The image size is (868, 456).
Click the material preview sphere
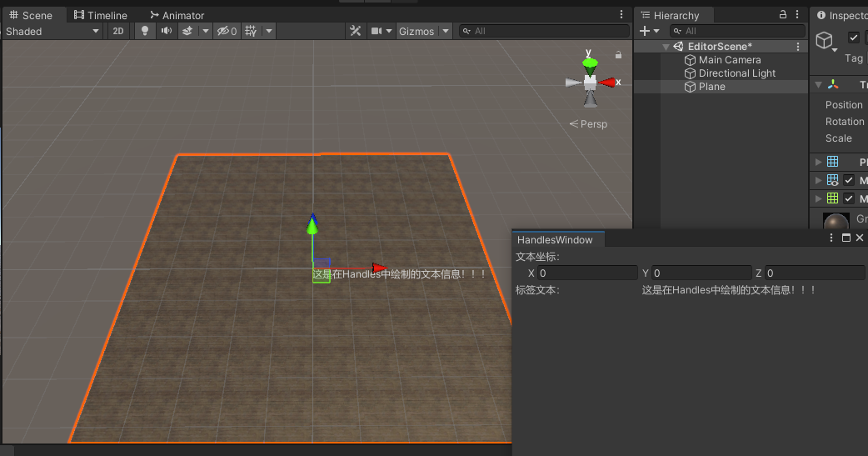click(836, 221)
